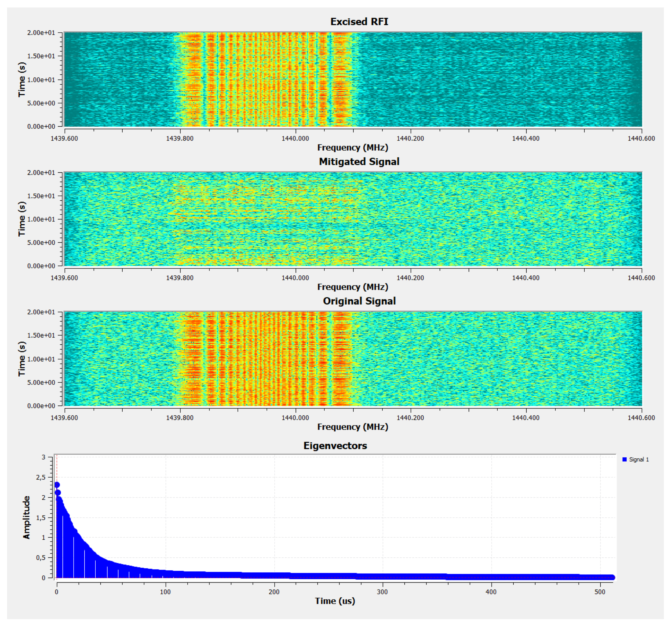Click inside the Original Signal waterfall
Screen dimensions: 672x626
(353, 359)
